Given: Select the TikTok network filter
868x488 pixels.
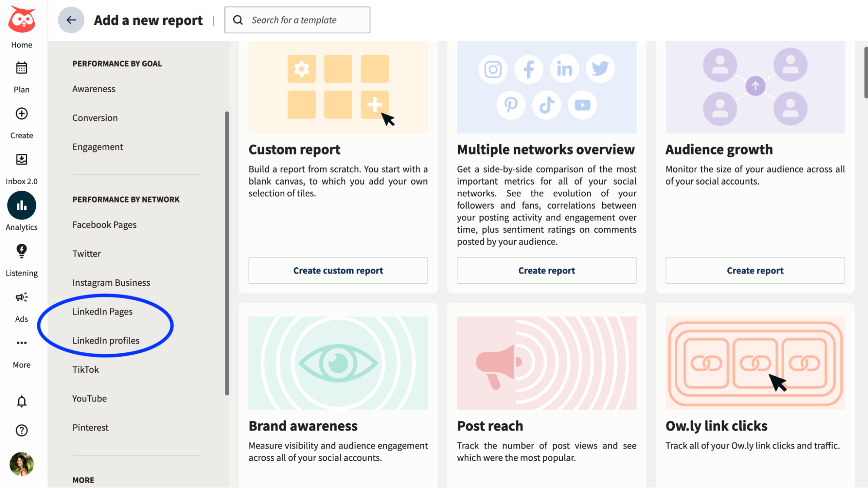Looking at the screenshot, I should coord(86,369).
